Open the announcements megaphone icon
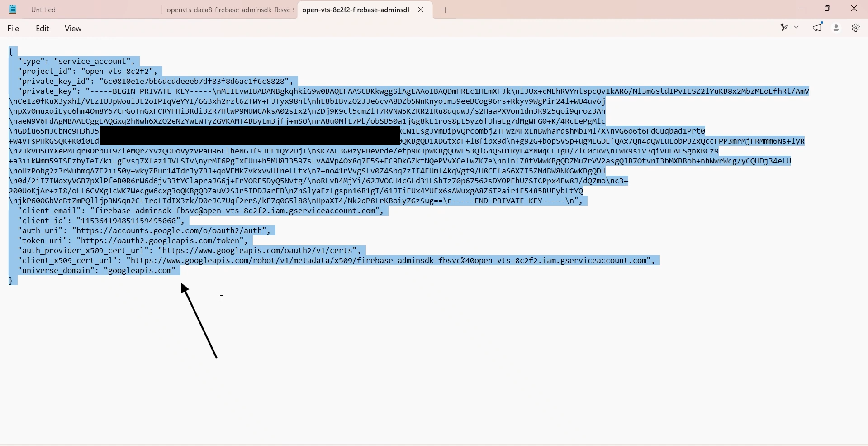This screenshot has height=446, width=868. [818, 28]
